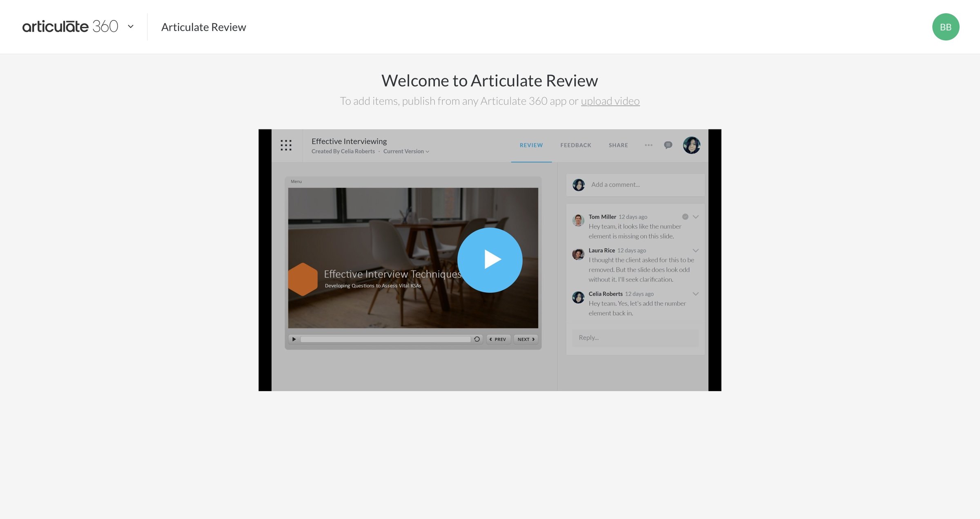Open the BB user avatar menu
The image size is (980, 519).
(x=946, y=27)
